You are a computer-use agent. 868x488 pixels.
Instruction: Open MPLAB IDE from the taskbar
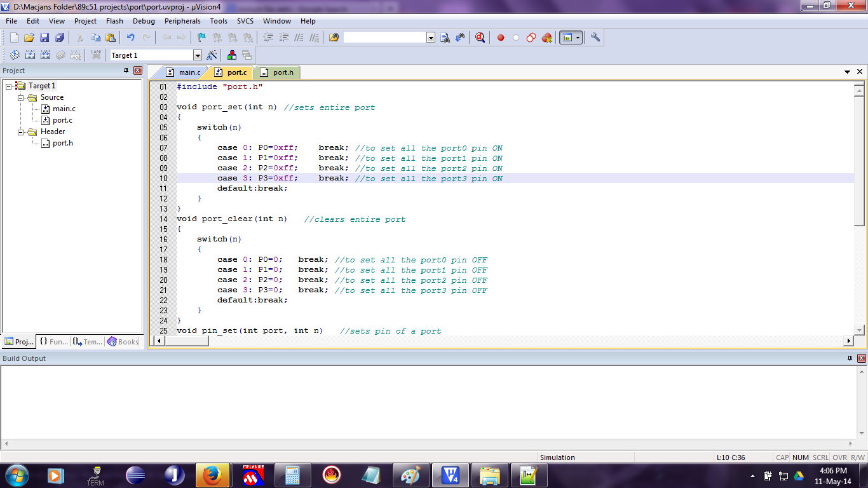(252, 475)
